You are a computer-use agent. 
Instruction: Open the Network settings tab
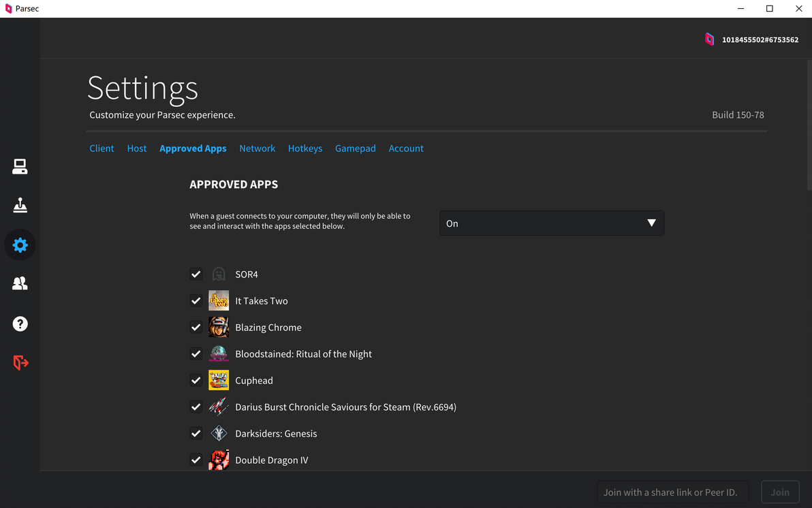click(x=257, y=148)
